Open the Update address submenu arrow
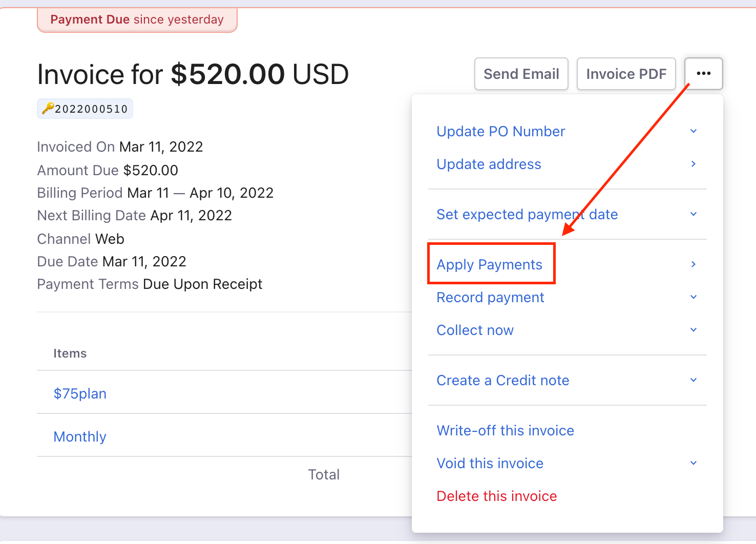The height and width of the screenshot is (544, 756). coord(693,164)
